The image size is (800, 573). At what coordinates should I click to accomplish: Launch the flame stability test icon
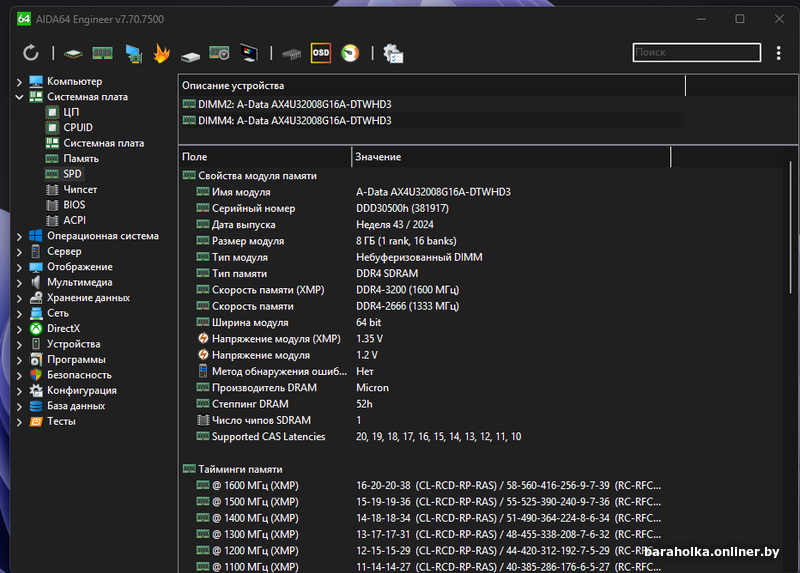[x=161, y=53]
